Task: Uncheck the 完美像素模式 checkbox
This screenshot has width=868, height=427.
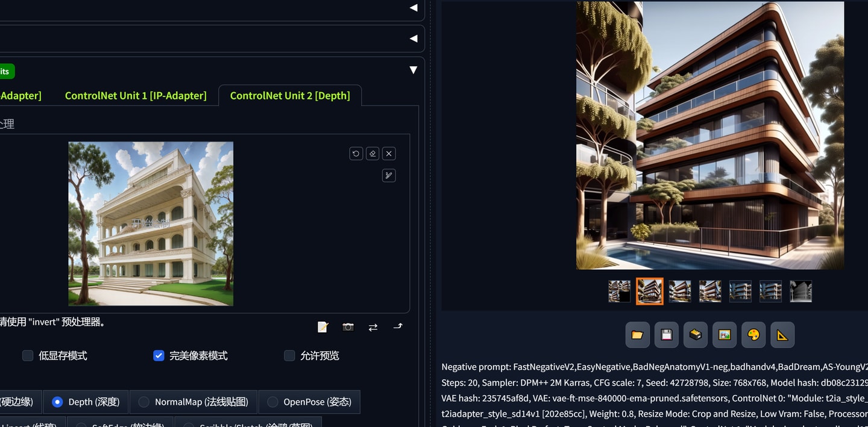Action: pyautogui.click(x=159, y=355)
